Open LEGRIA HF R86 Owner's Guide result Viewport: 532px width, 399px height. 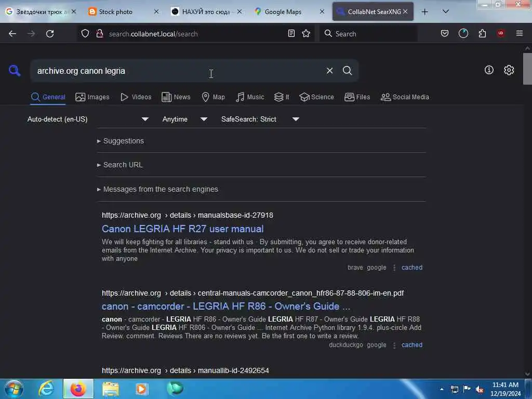coord(226,307)
